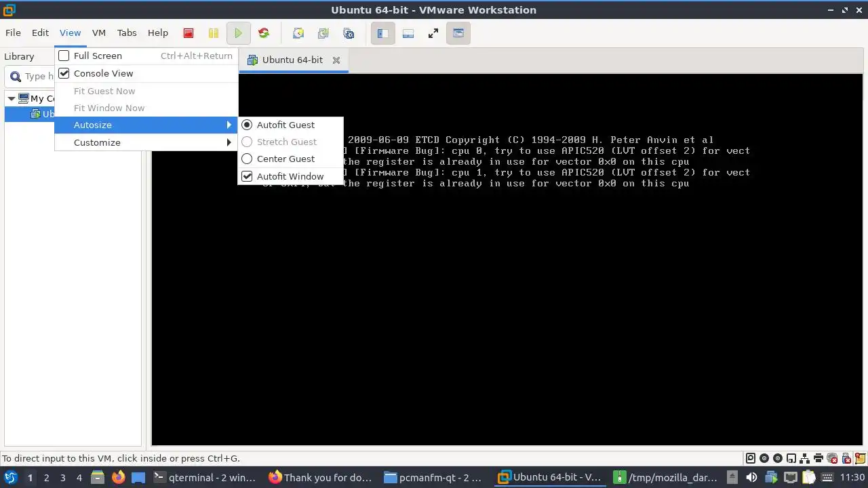868x488 pixels.
Task: Click the network adapter device status icon
Action: (x=805, y=458)
